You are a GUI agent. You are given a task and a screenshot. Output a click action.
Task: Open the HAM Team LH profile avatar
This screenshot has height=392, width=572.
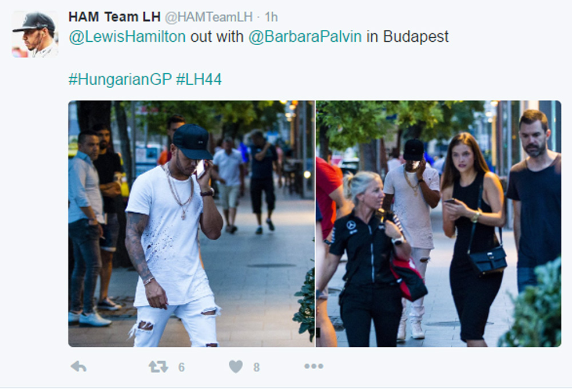point(35,34)
